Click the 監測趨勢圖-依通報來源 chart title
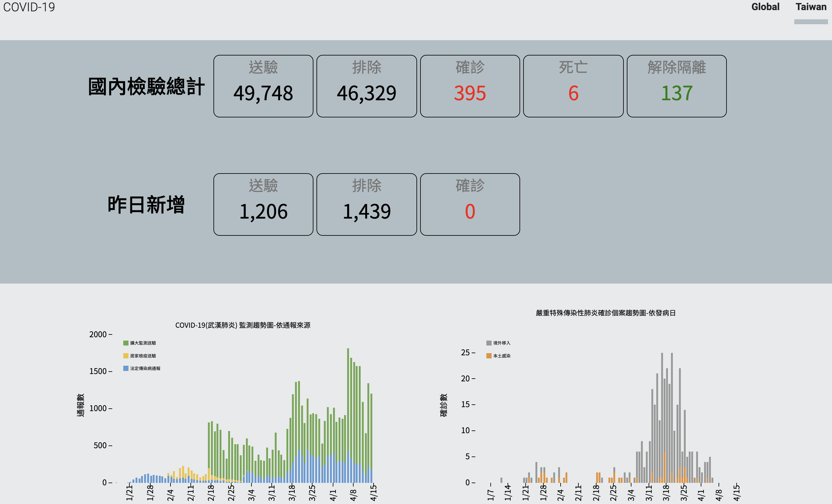Image resolution: width=832 pixels, height=504 pixels. (243, 325)
